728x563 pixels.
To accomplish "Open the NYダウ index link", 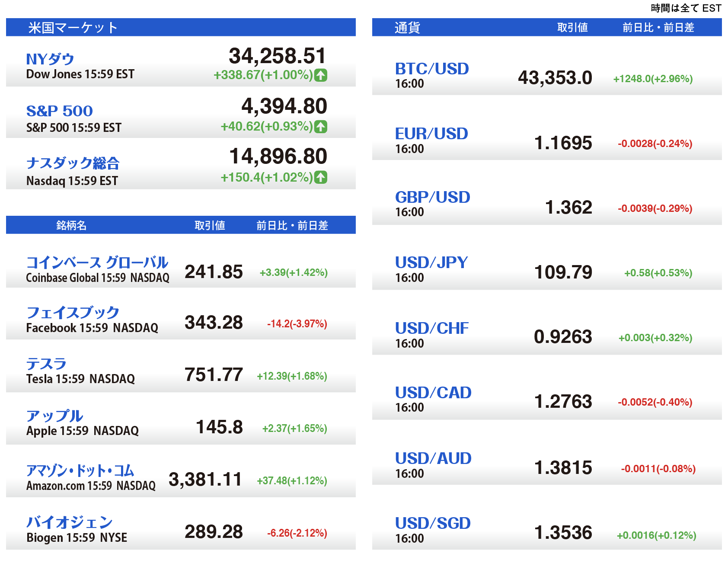I will point(50,59).
